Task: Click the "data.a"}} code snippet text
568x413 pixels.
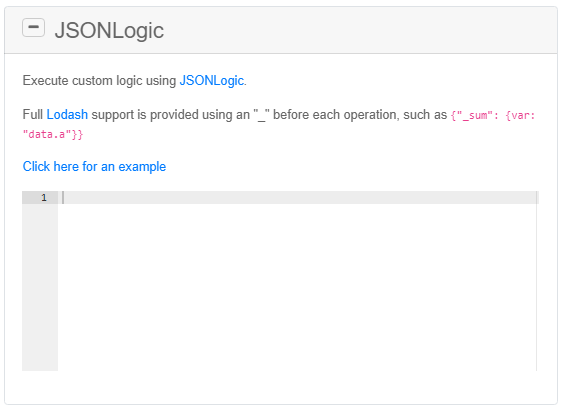Action: [x=53, y=134]
